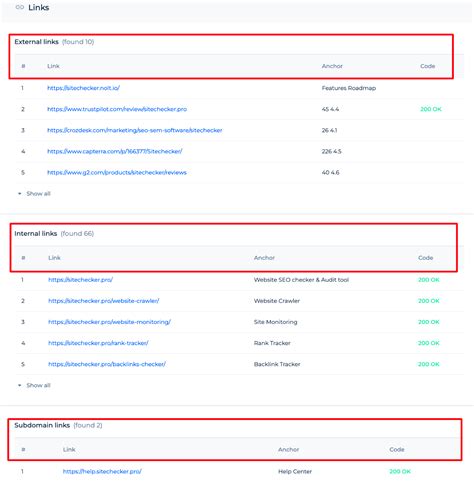Click 200 OK code in Site Monitoring row
This screenshot has height=482, width=474.
point(429,322)
